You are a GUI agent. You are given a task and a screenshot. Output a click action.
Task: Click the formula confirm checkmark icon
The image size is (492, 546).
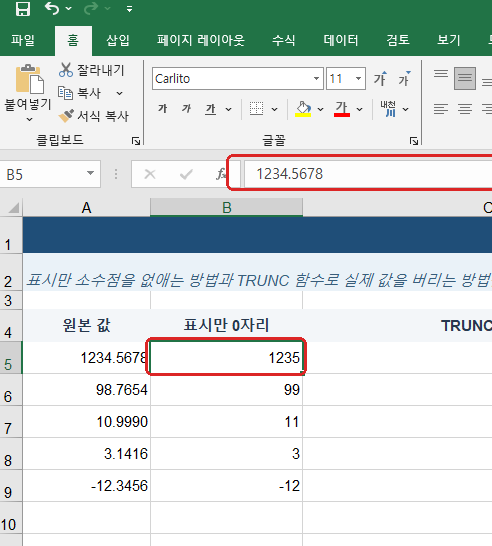(186, 174)
